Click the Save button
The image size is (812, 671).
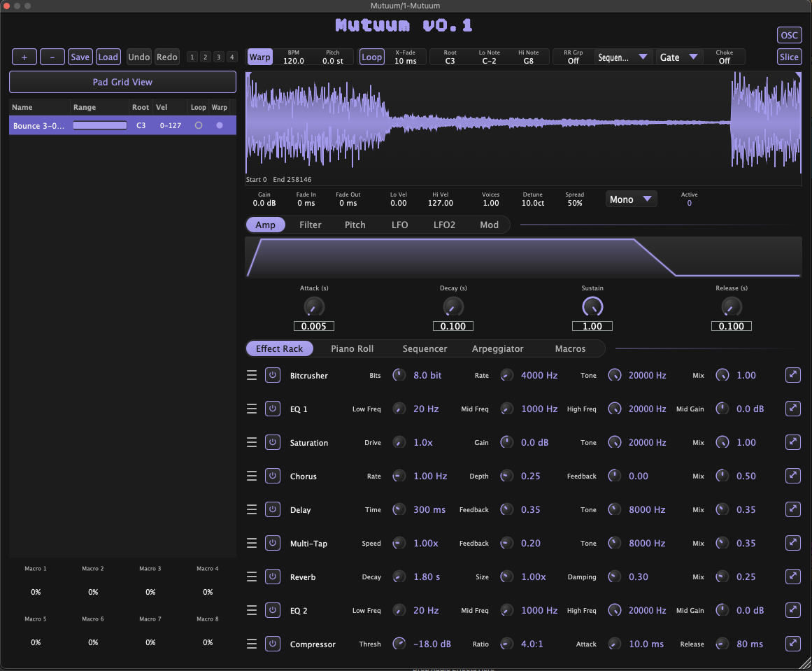[80, 57]
